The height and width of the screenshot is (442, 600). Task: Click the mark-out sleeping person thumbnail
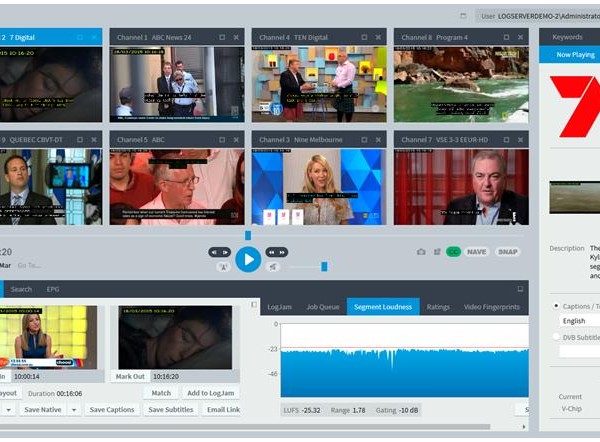click(175, 337)
